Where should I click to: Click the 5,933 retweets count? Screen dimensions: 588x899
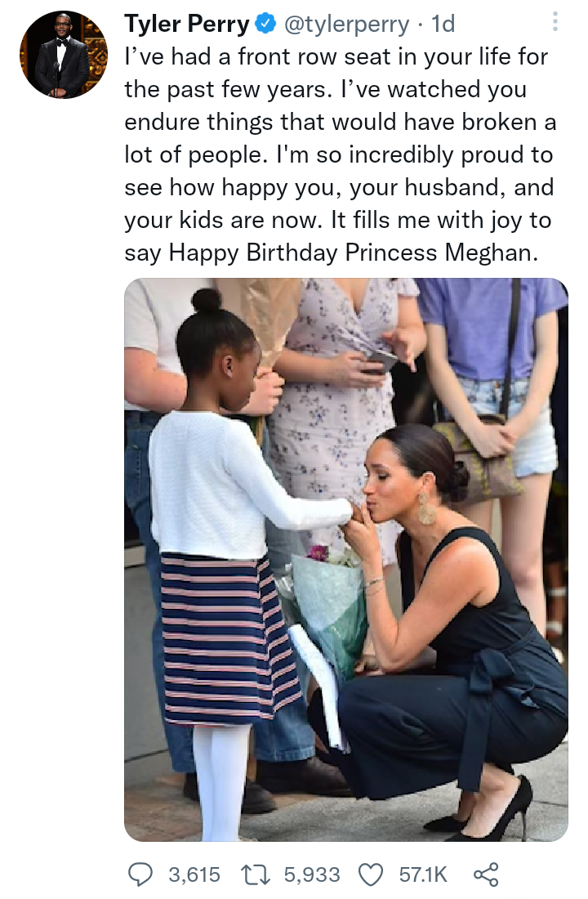click(312, 874)
